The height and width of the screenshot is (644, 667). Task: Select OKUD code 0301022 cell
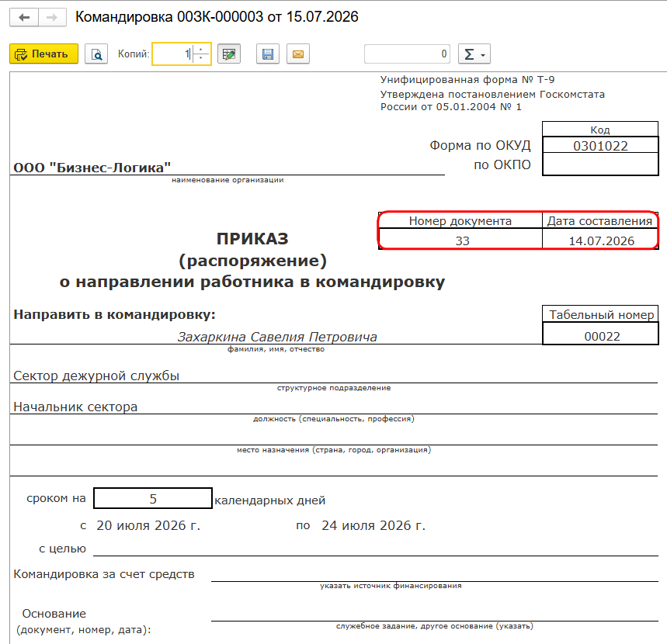coord(600,145)
